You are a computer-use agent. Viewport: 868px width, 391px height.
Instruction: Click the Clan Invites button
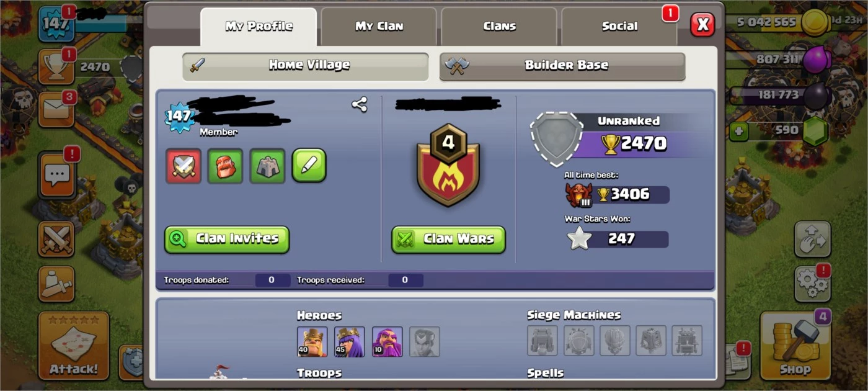(x=227, y=239)
